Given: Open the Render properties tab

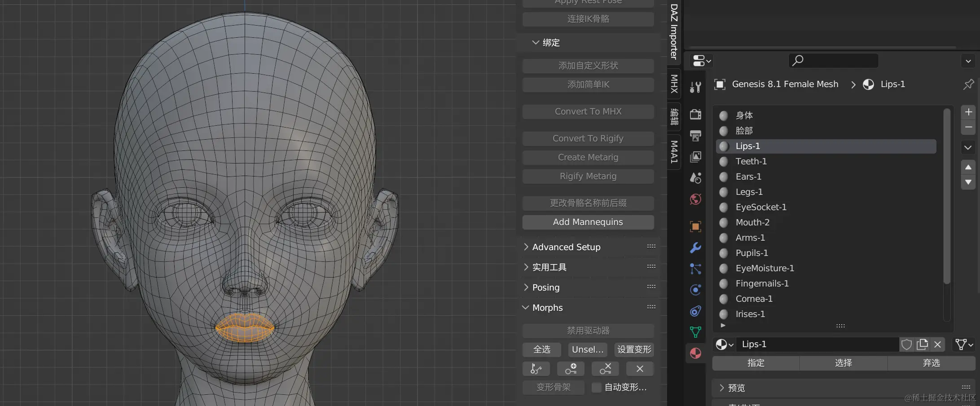Looking at the screenshot, I should tap(695, 115).
